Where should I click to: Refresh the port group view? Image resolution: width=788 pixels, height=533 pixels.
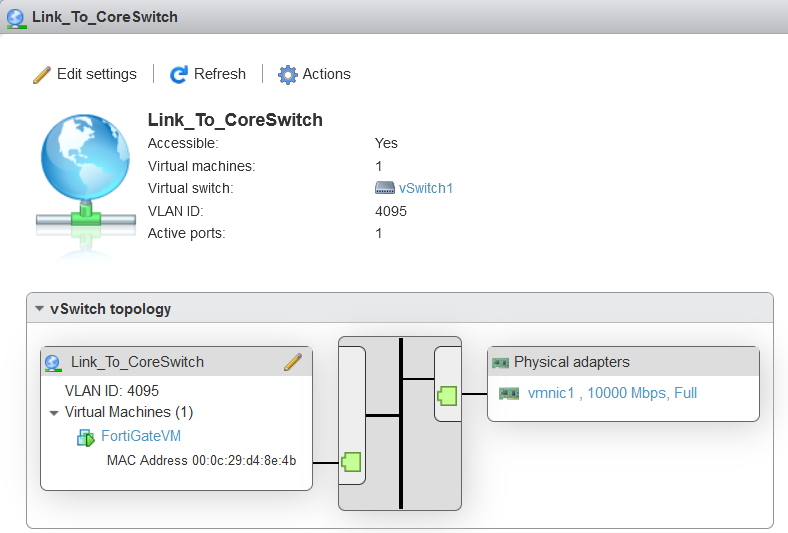(219, 74)
